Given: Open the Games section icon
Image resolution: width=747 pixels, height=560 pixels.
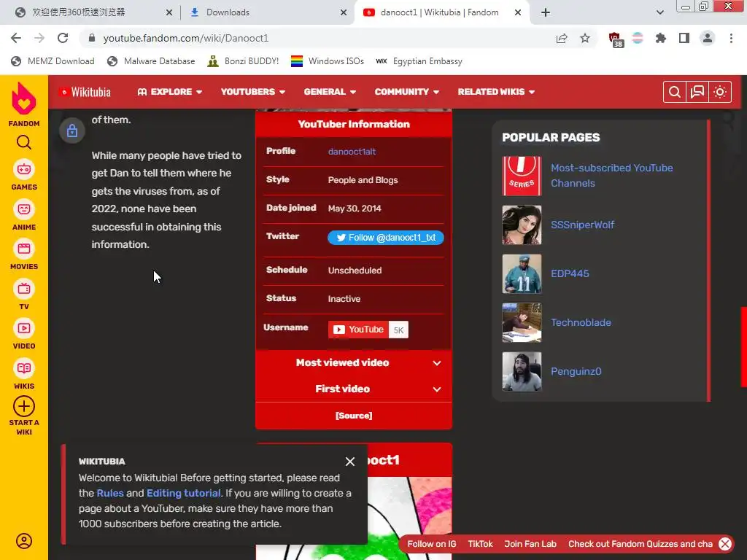Looking at the screenshot, I should [x=24, y=169].
